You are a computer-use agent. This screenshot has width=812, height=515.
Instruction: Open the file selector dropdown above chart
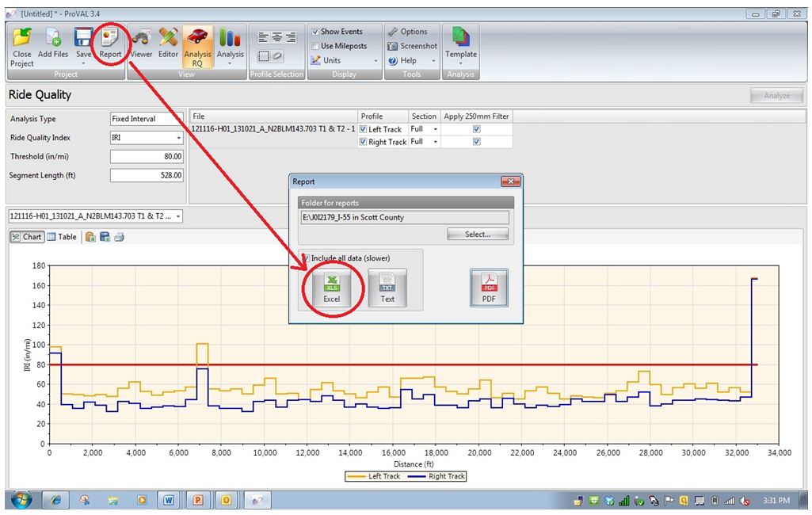click(x=95, y=216)
